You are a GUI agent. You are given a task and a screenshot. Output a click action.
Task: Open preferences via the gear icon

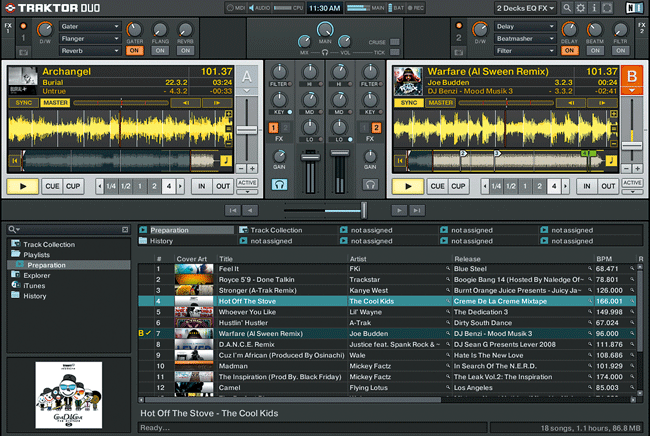coord(582,8)
